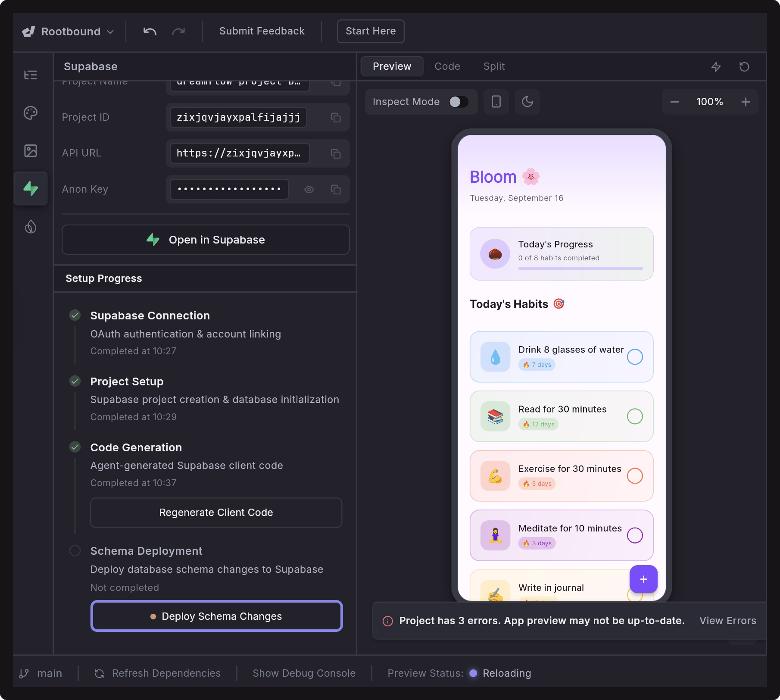The height and width of the screenshot is (700, 780).
Task: Open the widget tree sidebar icon
Action: point(31,75)
